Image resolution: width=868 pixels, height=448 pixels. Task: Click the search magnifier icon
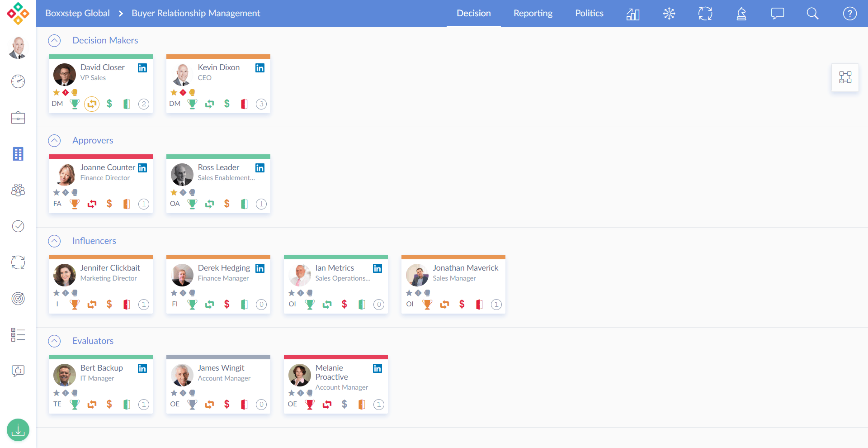point(812,14)
